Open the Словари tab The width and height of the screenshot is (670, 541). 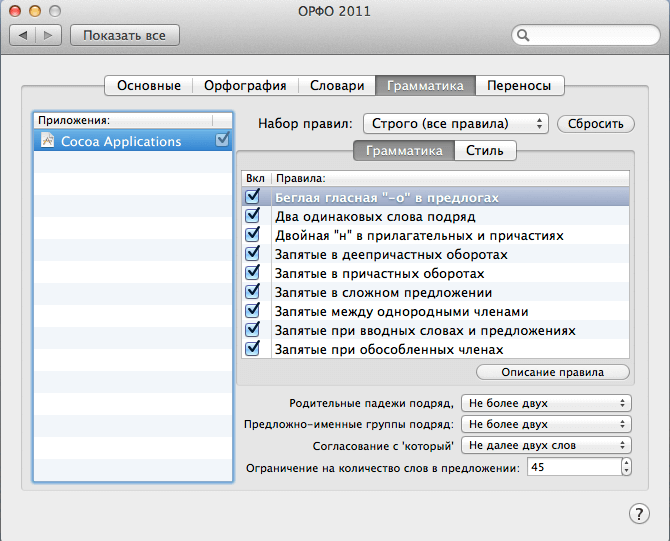(x=337, y=85)
